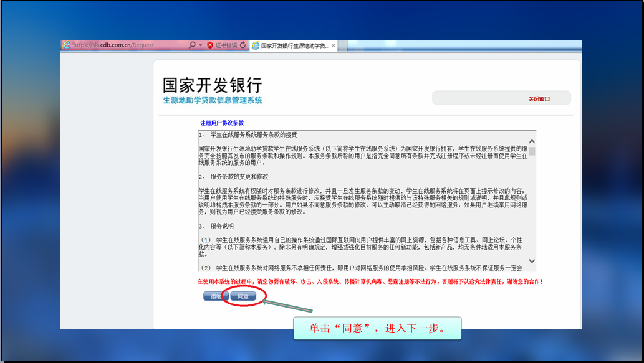Click inside the user agreement text box
Screen dimensions: 644x363
(362, 199)
